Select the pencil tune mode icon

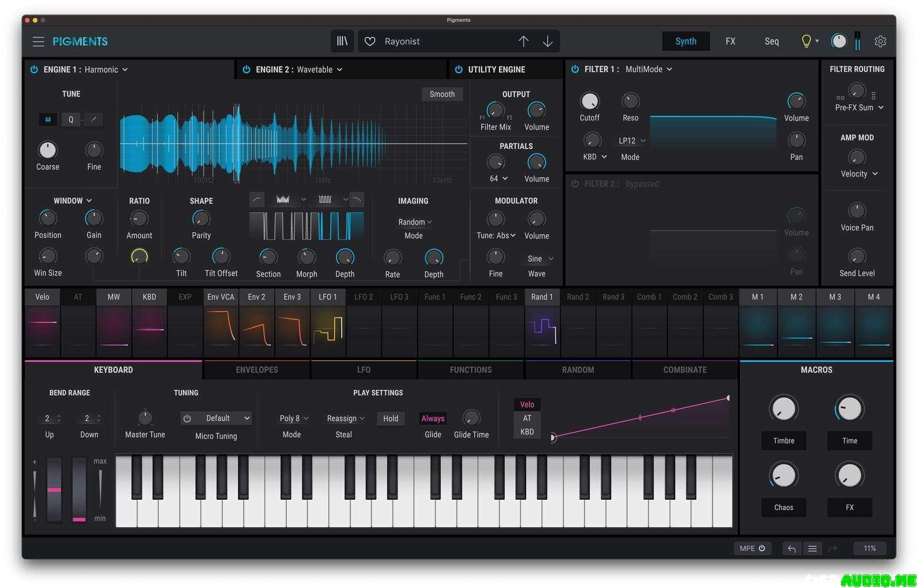click(x=94, y=119)
